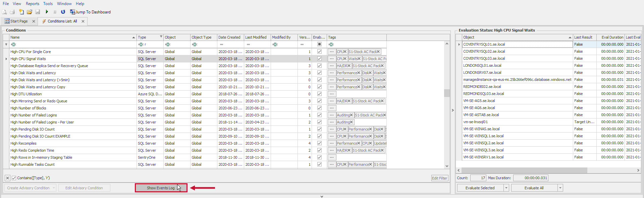Open the Evaluate All dropdown arrow
This screenshot has width=644, height=198.
[x=560, y=188]
